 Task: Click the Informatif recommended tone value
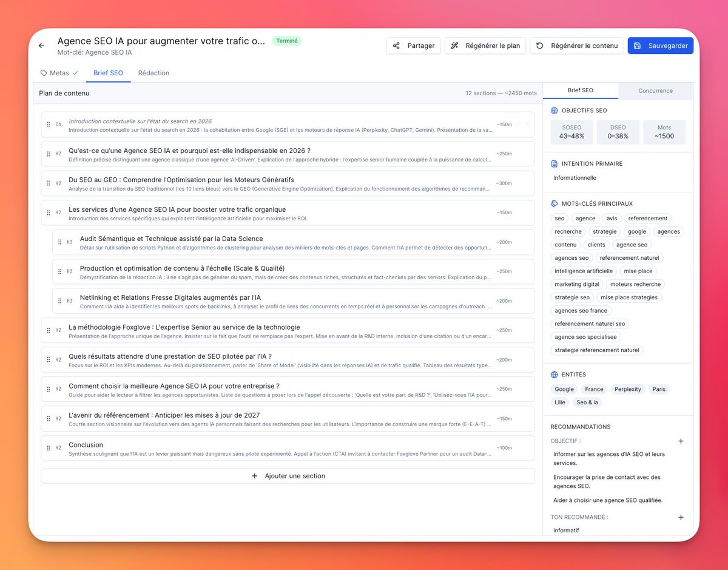click(x=566, y=531)
